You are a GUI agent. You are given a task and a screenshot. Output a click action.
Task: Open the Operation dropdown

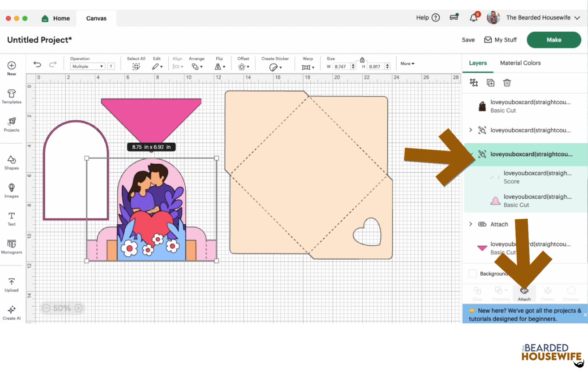coord(87,67)
